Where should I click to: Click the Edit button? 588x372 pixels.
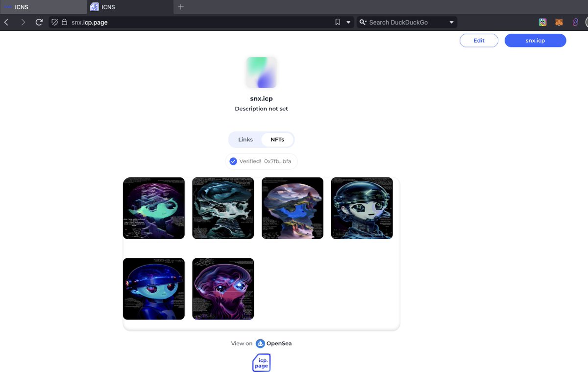[x=479, y=41]
